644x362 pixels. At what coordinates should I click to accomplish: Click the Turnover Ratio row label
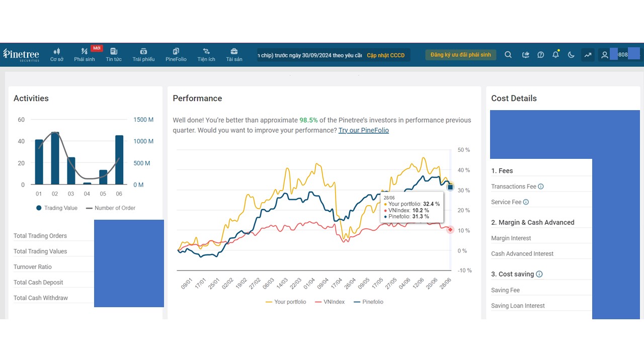coord(33,267)
